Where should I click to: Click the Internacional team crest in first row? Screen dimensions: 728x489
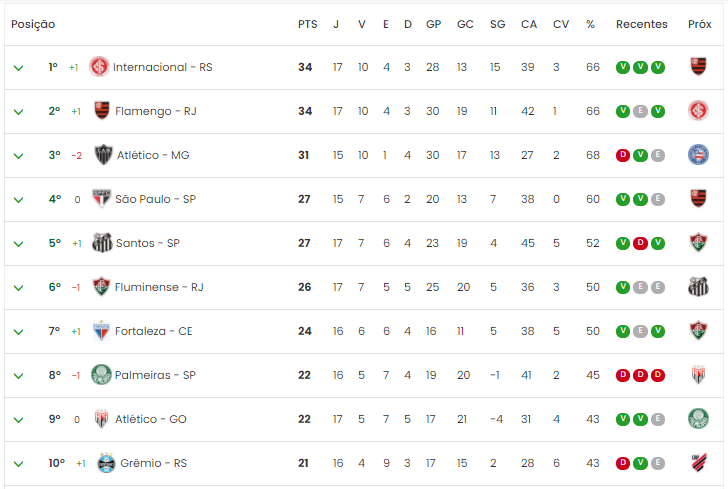pos(99,67)
